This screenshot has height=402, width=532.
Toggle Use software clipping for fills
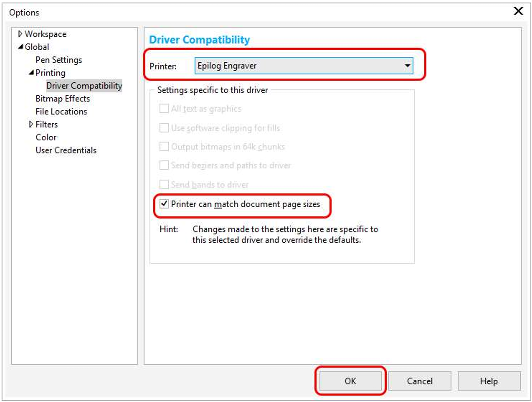tap(164, 128)
